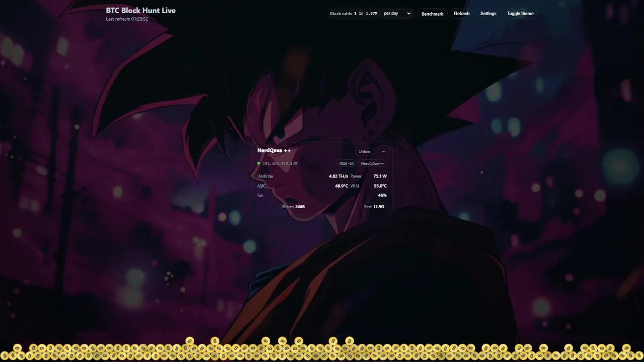The width and height of the screenshot is (644, 362).
Task: Click the Best 11.9G badge
Action: 374,207
